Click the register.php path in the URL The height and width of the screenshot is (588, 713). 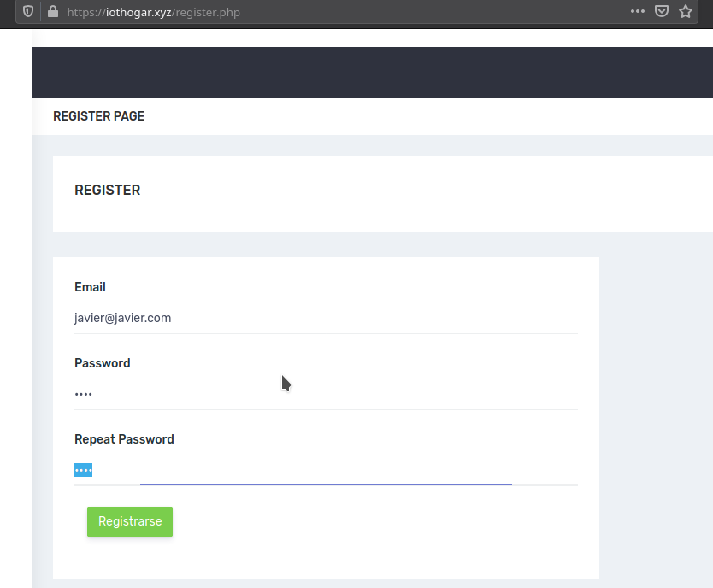pos(208,12)
